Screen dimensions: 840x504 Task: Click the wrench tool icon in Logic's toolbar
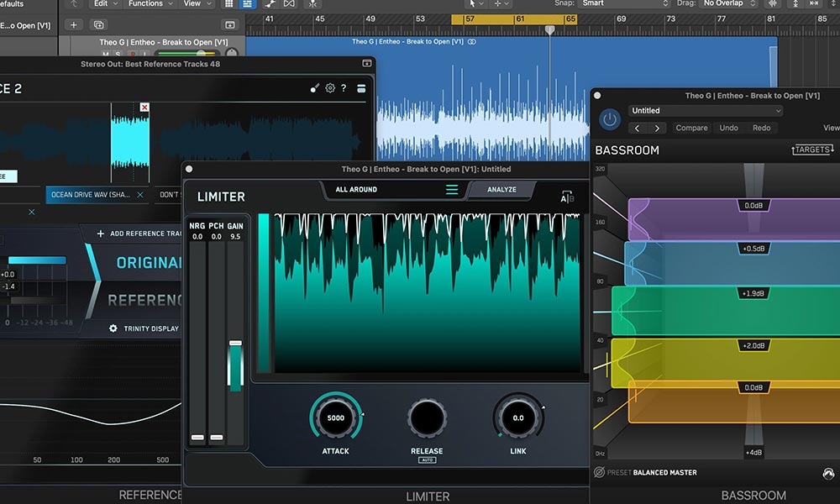point(270,4)
